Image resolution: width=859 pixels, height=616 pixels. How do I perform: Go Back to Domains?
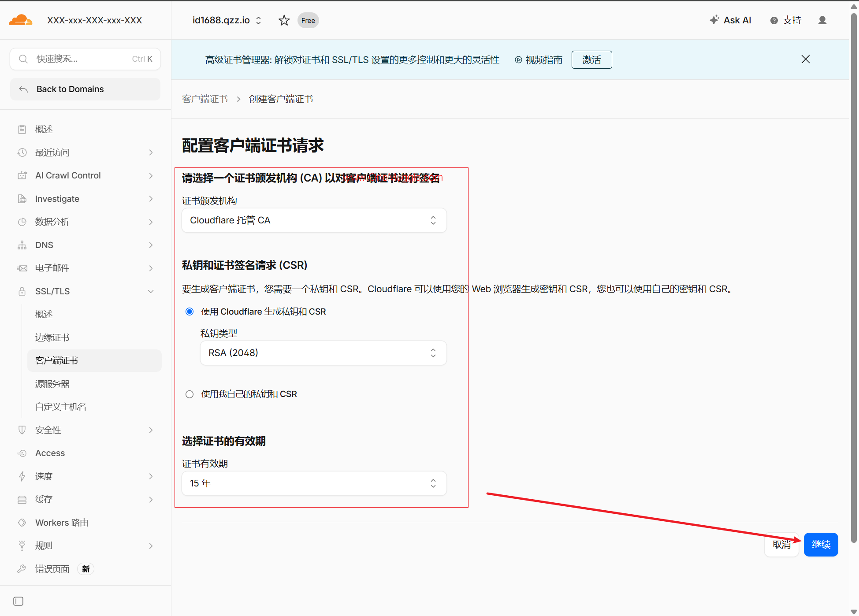pyautogui.click(x=85, y=89)
